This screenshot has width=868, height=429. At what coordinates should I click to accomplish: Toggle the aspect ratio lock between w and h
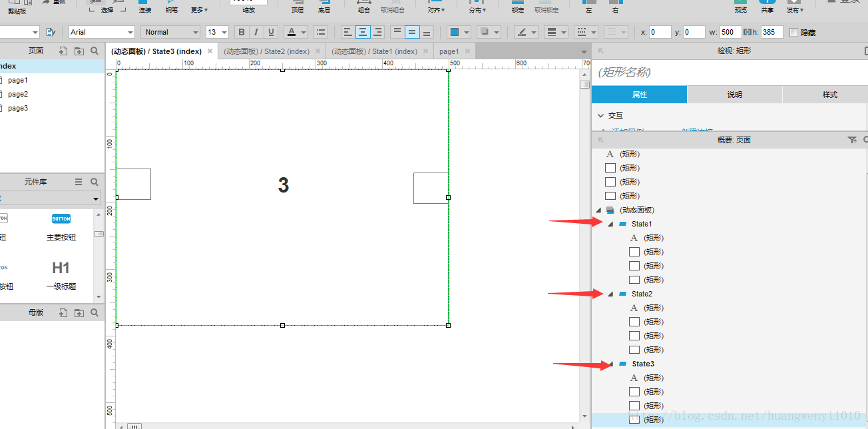click(x=747, y=32)
